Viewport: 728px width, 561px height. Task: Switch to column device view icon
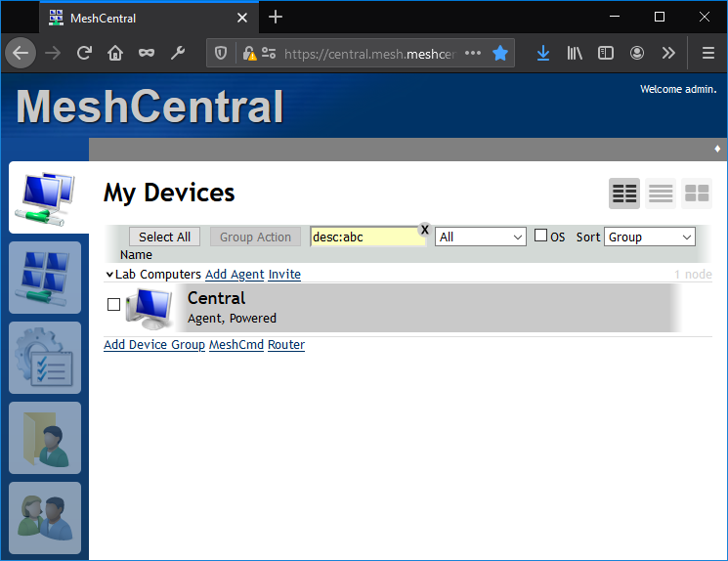[624, 194]
